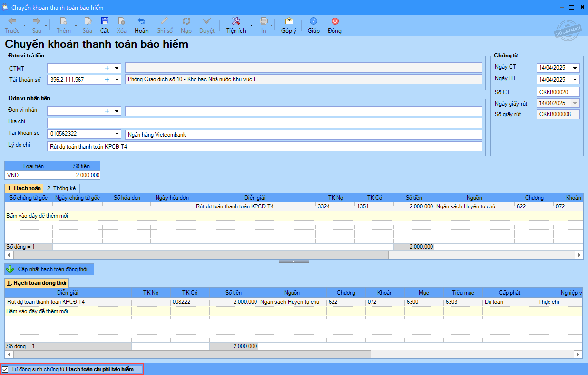This screenshot has height=375, width=588.
Task: Click the Xóa (delete) toolbar icon
Action: pos(122,21)
